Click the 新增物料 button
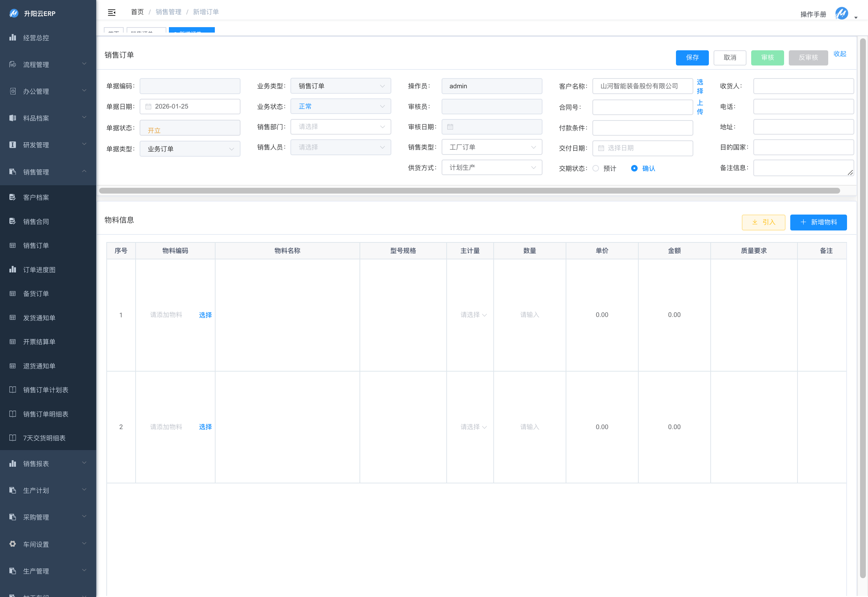Viewport: 868px width, 597px height. coord(818,222)
